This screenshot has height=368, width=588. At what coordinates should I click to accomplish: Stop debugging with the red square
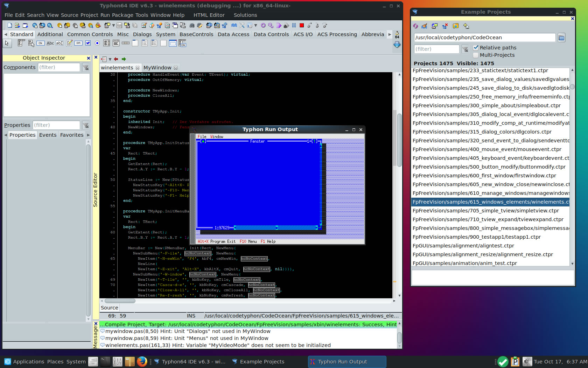(x=302, y=25)
